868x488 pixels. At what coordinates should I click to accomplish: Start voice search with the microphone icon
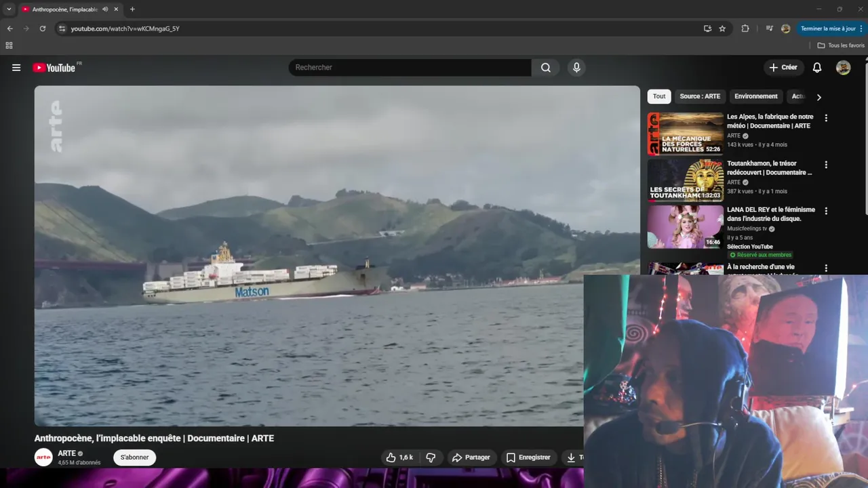[x=576, y=68]
